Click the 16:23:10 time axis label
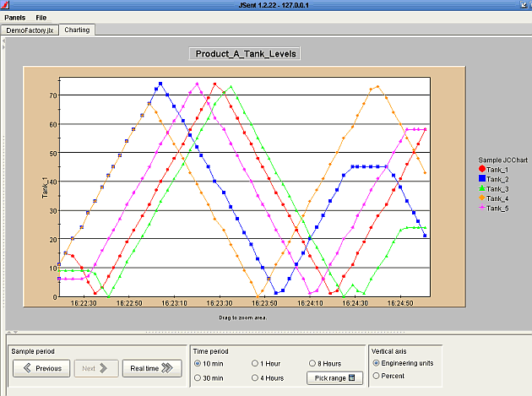 [x=174, y=303]
